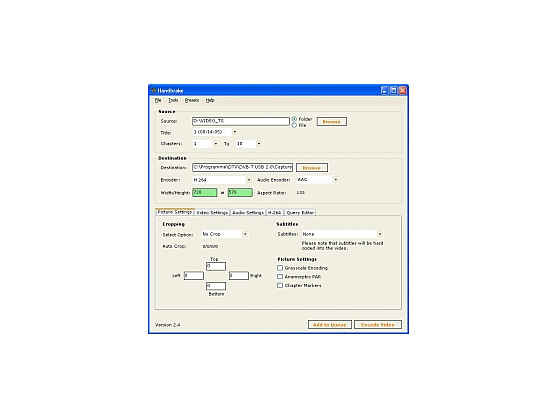Screen dimensions: 557x418
Task: Click the Version 2.4 text
Action: pyautogui.click(x=168, y=325)
